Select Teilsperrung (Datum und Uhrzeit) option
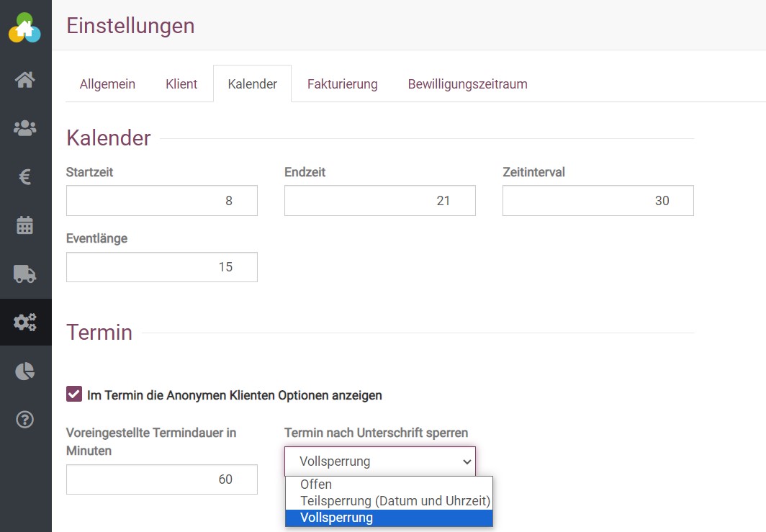This screenshot has width=766, height=532. click(x=395, y=501)
